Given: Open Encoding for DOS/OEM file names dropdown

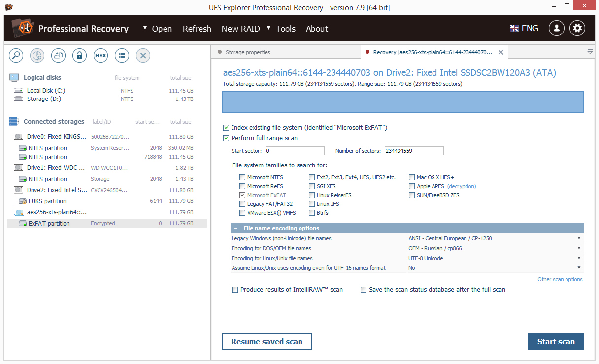Looking at the screenshot, I should click(x=495, y=248).
